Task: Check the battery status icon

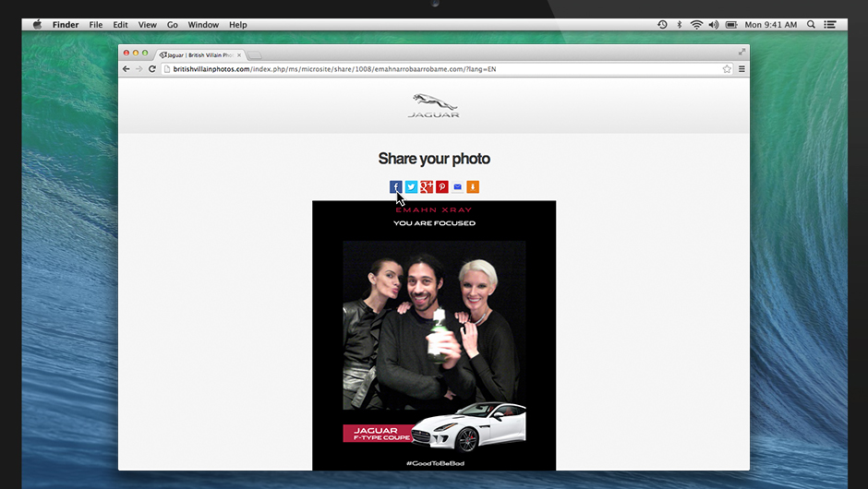Action: tap(731, 24)
